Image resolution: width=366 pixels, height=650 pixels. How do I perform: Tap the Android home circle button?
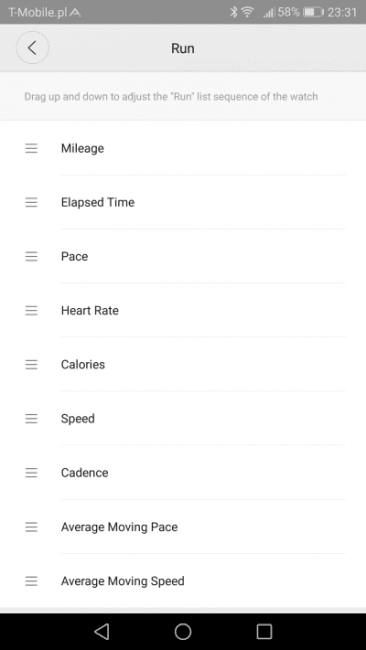coord(183,631)
